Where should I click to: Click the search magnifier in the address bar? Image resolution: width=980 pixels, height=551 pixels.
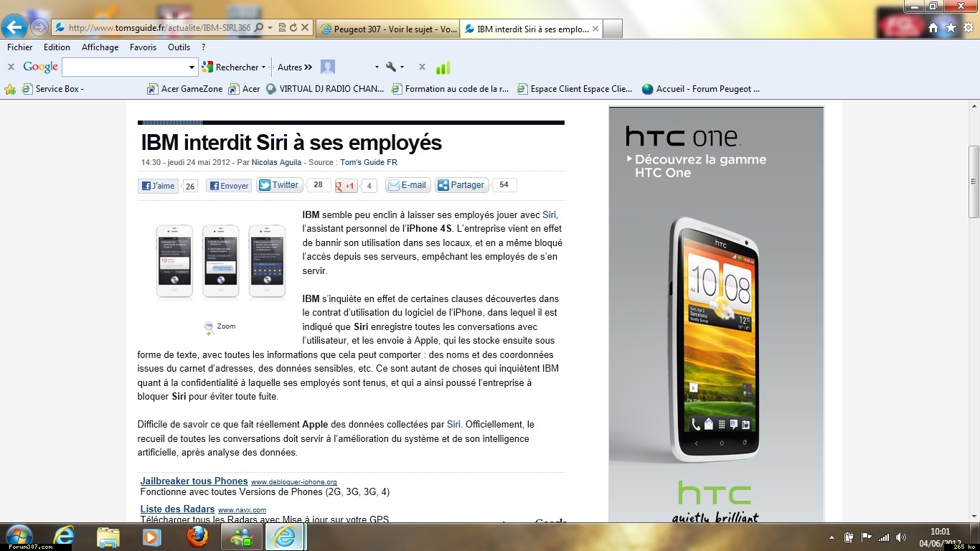coord(259,28)
